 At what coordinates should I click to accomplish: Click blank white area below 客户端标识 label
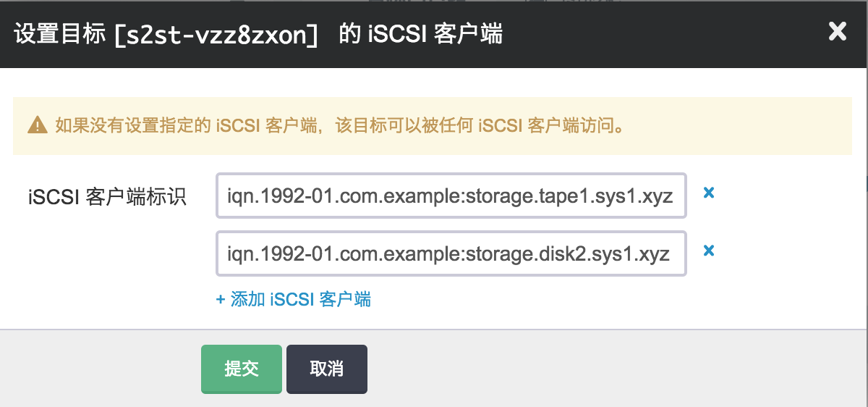coord(107,268)
